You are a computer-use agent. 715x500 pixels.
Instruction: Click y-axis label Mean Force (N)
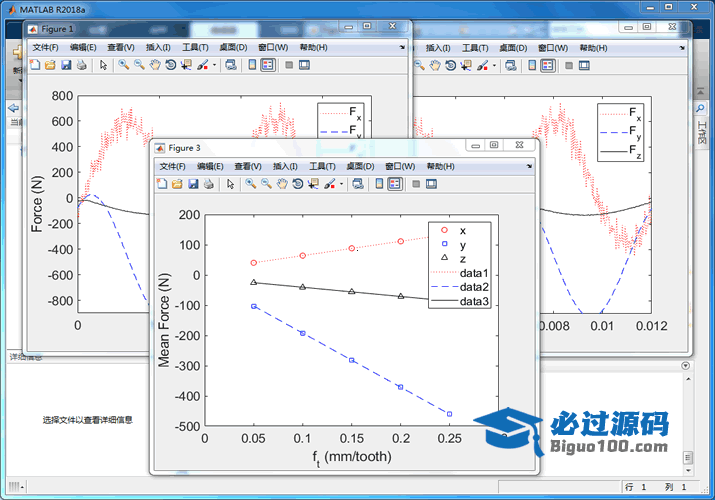coord(164,320)
